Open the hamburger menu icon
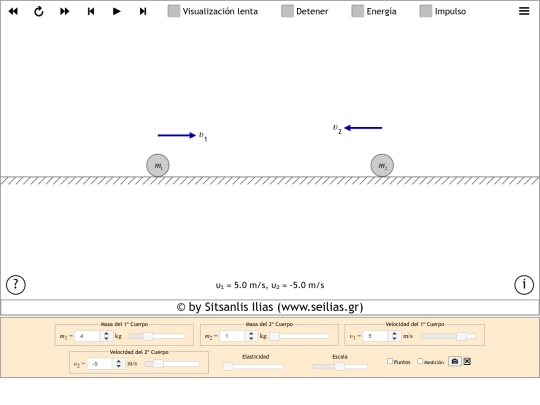 (x=524, y=11)
